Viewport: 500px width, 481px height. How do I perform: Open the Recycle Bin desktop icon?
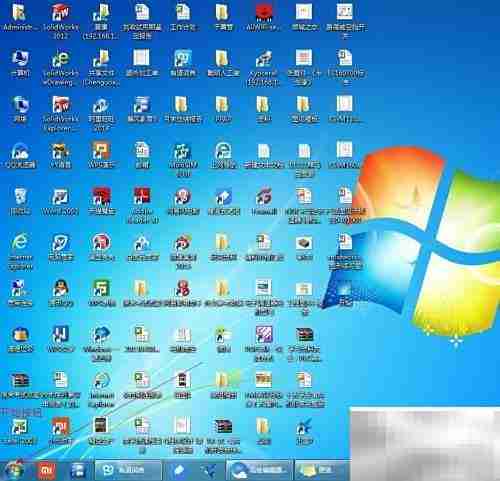point(20,201)
